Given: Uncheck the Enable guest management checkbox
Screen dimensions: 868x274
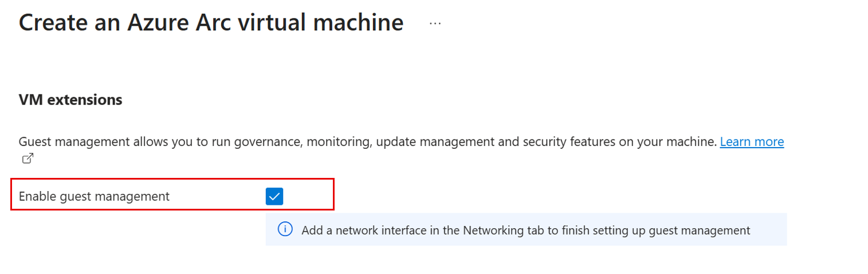Looking at the screenshot, I should coord(274,197).
